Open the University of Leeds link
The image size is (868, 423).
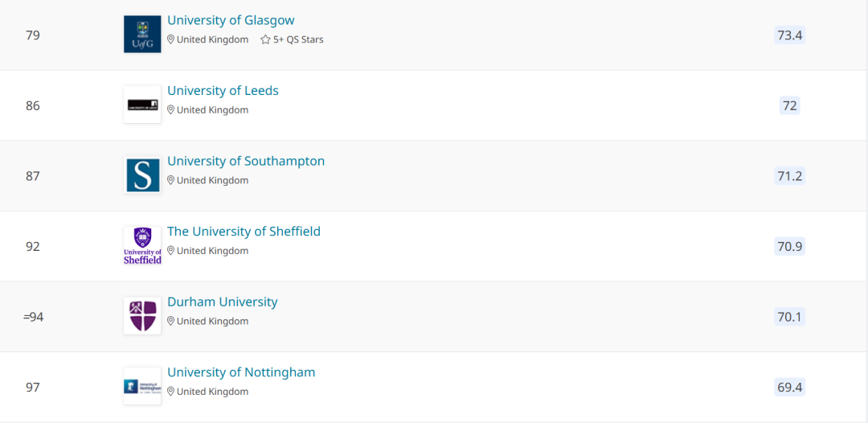point(223,91)
